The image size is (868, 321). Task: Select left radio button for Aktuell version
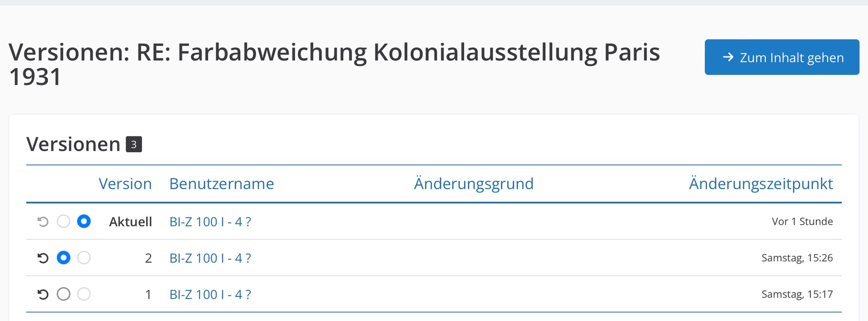(x=63, y=221)
